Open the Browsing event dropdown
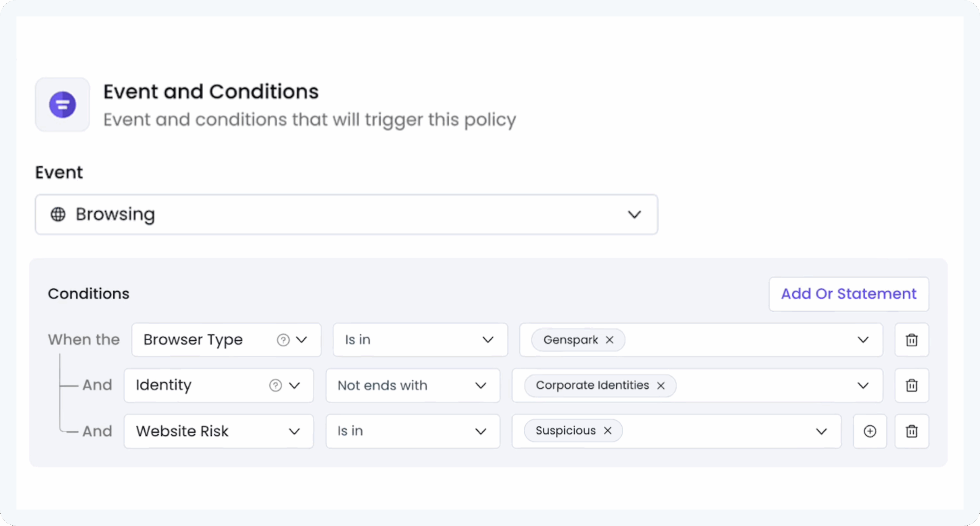This screenshot has height=526, width=980. tap(634, 214)
